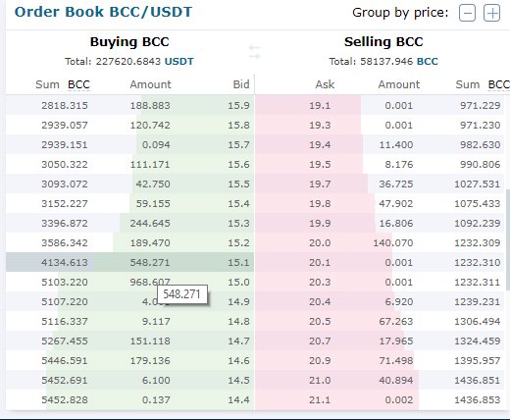
Task: Click selling sum 1436.853
Action: click(478, 399)
